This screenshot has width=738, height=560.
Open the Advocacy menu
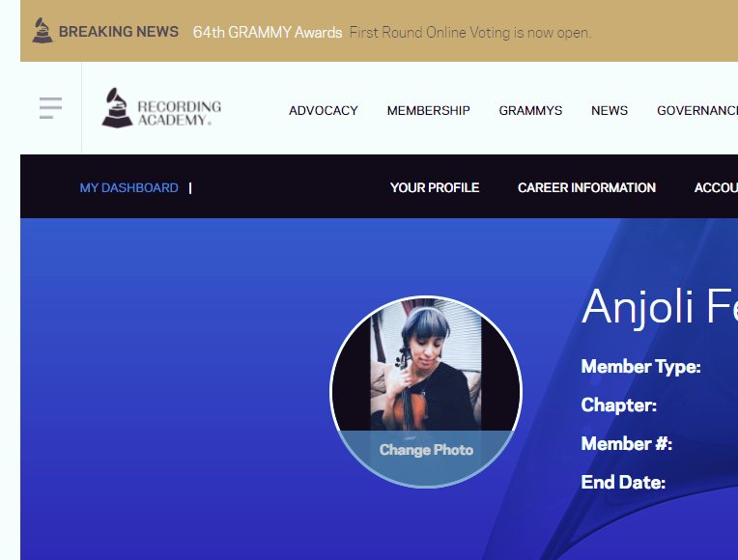pos(324,111)
